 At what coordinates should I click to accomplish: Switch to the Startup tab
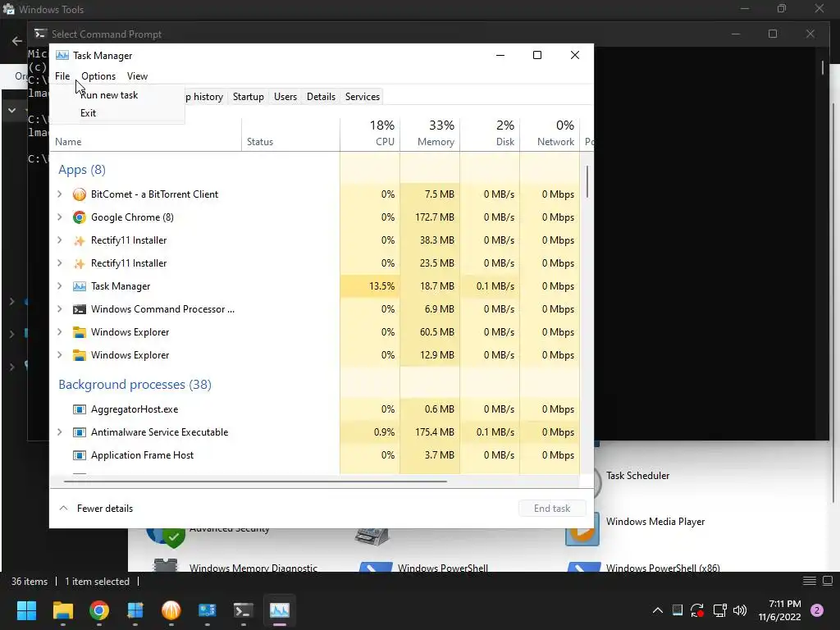pos(248,97)
